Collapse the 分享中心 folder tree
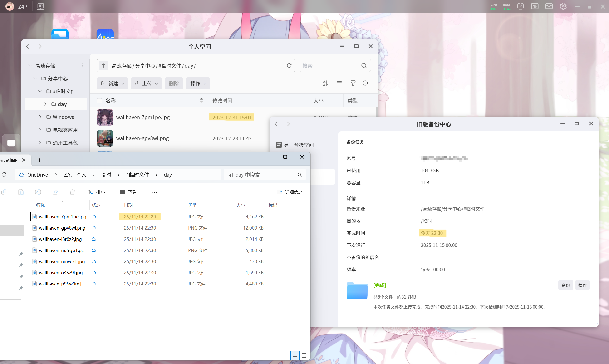 [x=35, y=78]
